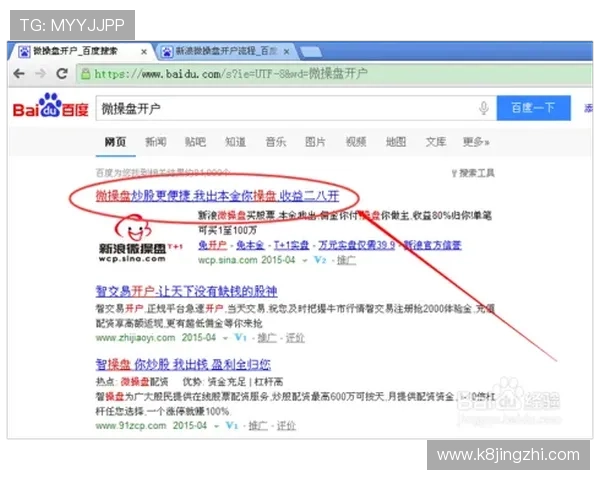Click 推广 link in wcp.sina.com result
This screenshot has height=480, width=600.
point(346,260)
